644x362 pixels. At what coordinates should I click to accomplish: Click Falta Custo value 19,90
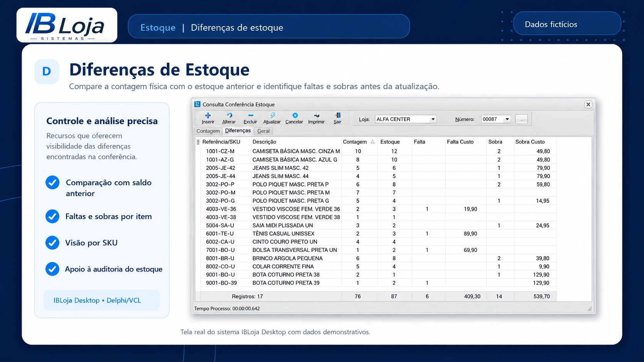(470, 209)
